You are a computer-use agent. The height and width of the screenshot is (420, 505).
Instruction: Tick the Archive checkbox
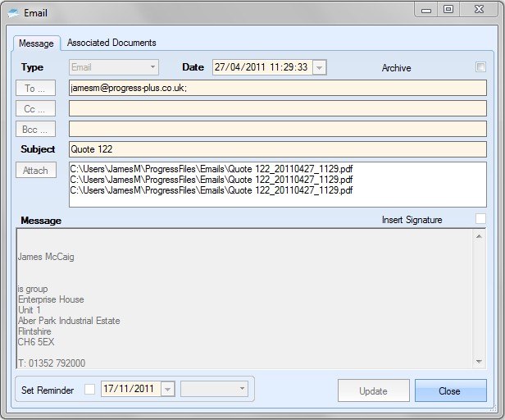click(481, 67)
